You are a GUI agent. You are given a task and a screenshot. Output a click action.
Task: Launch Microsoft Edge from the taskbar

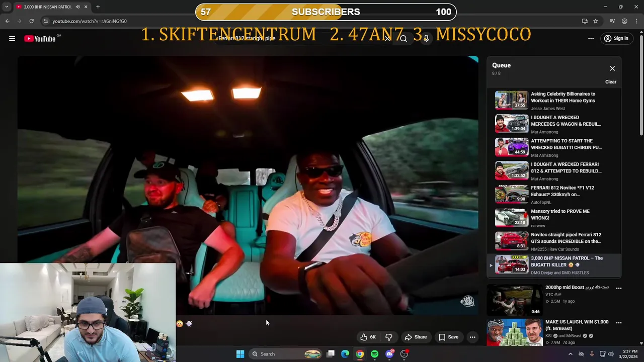pyautogui.click(x=345, y=354)
